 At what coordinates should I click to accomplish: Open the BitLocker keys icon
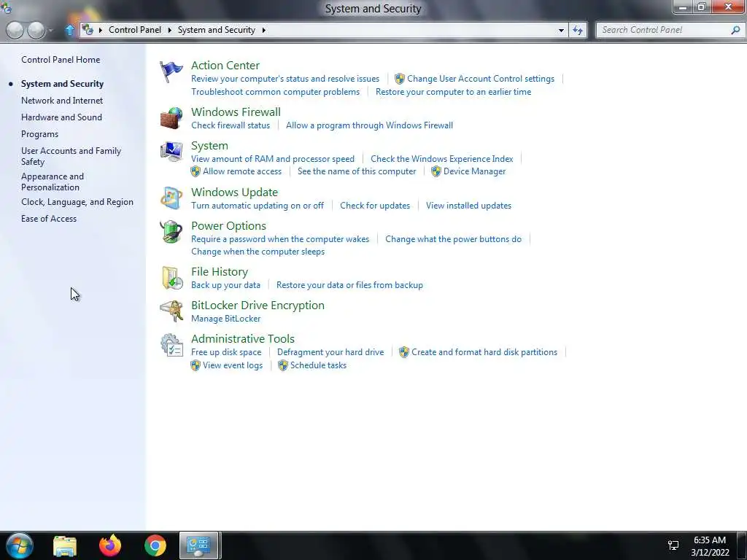point(171,311)
